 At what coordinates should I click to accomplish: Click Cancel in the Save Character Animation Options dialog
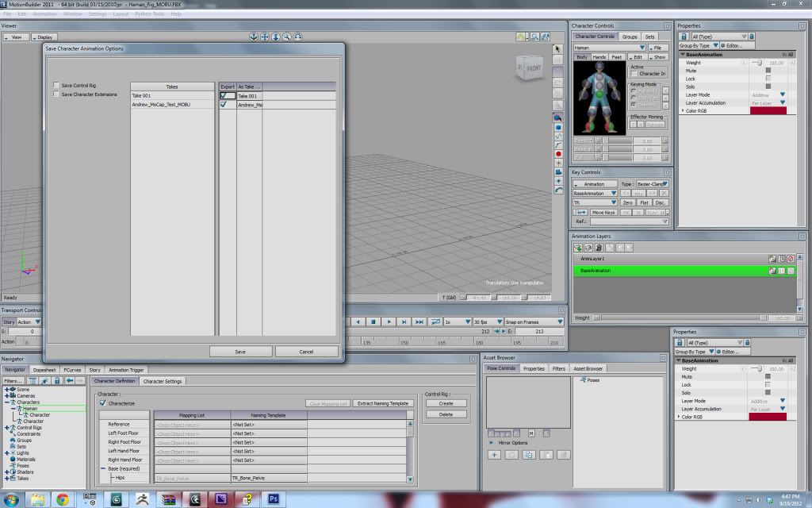point(307,352)
